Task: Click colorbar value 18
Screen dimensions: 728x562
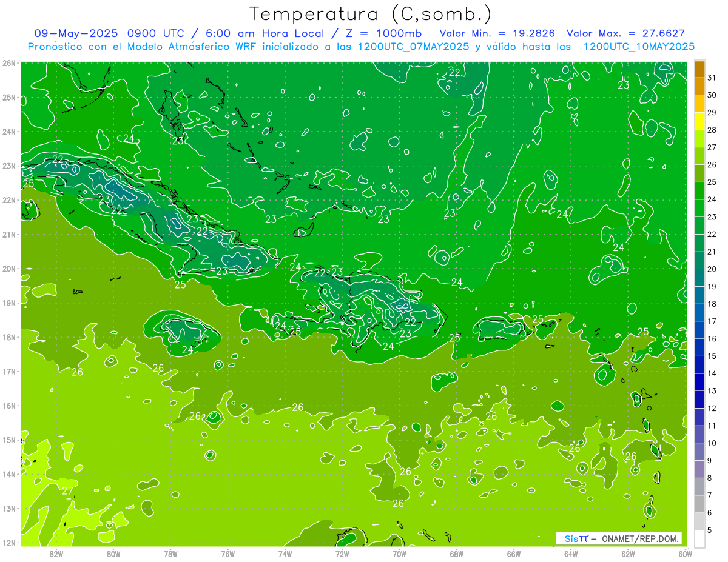Action: coord(712,304)
